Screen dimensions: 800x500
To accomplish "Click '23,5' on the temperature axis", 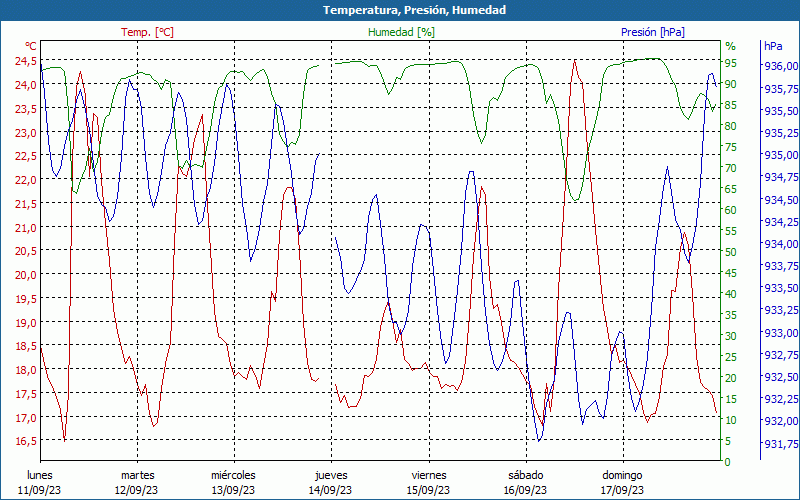I will (26, 109).
